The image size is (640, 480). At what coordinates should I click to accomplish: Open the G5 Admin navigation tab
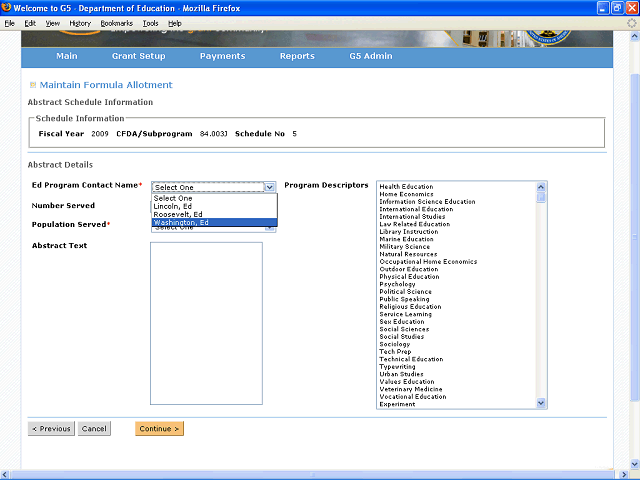pos(371,56)
